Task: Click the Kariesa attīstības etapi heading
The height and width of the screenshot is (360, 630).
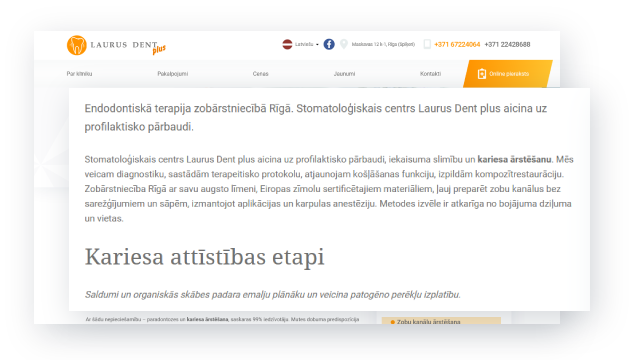Action: coord(205,257)
